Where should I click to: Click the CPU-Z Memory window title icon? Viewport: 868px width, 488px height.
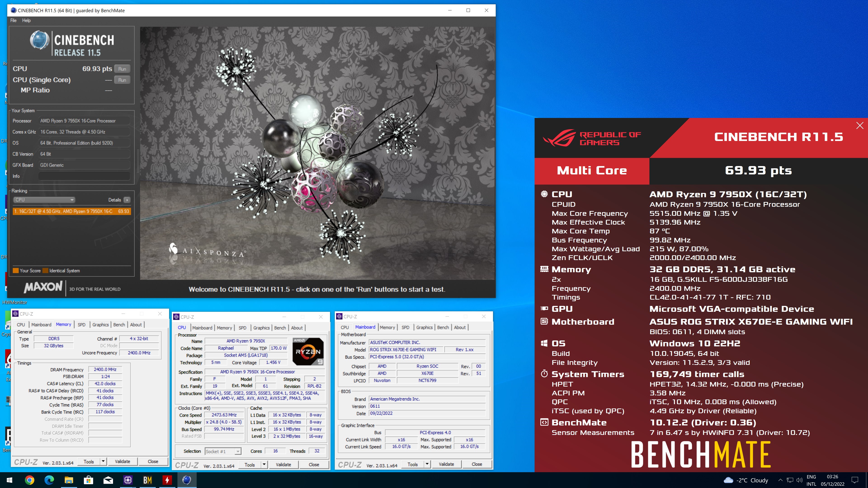pos(16,314)
